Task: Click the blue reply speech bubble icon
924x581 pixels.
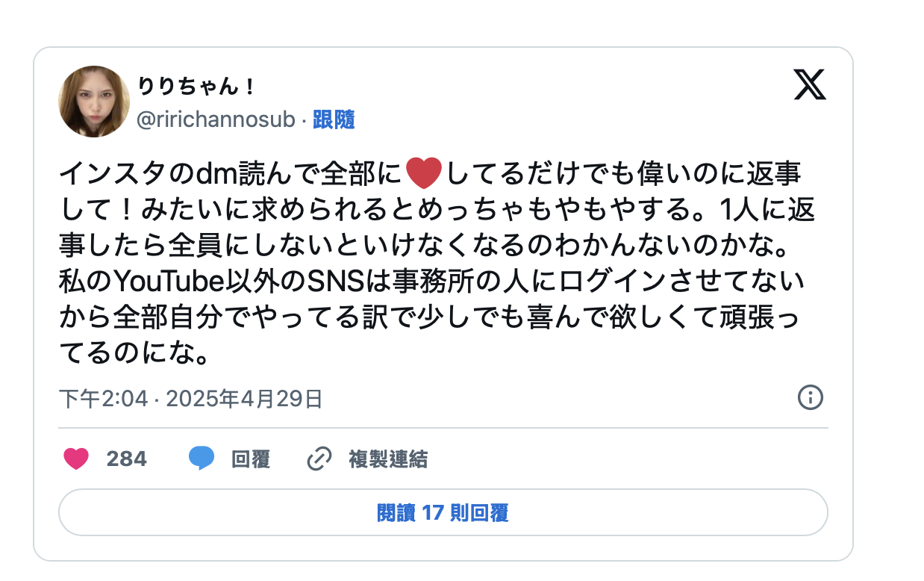Action: [x=202, y=459]
